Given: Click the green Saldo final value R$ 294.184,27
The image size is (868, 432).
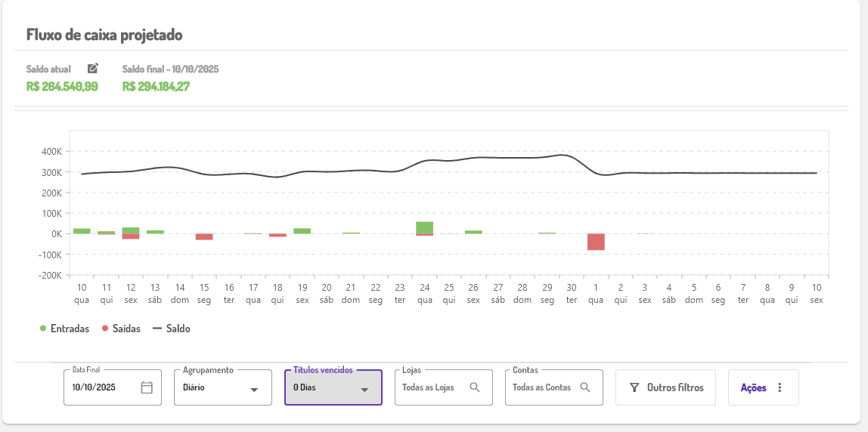Looking at the screenshot, I should pyautogui.click(x=156, y=86).
